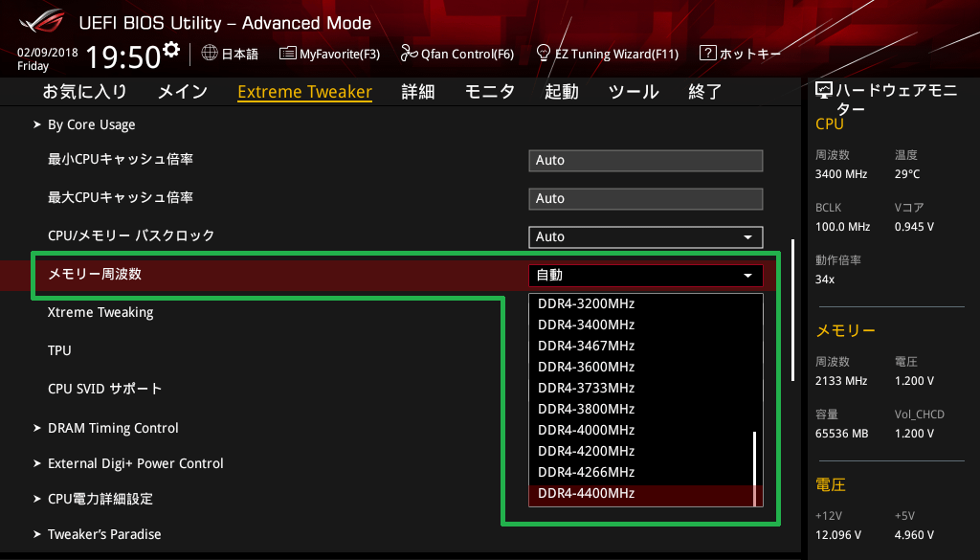This screenshot has width=980, height=560.
Task: Go to the 終了 tab
Action: coord(705,92)
